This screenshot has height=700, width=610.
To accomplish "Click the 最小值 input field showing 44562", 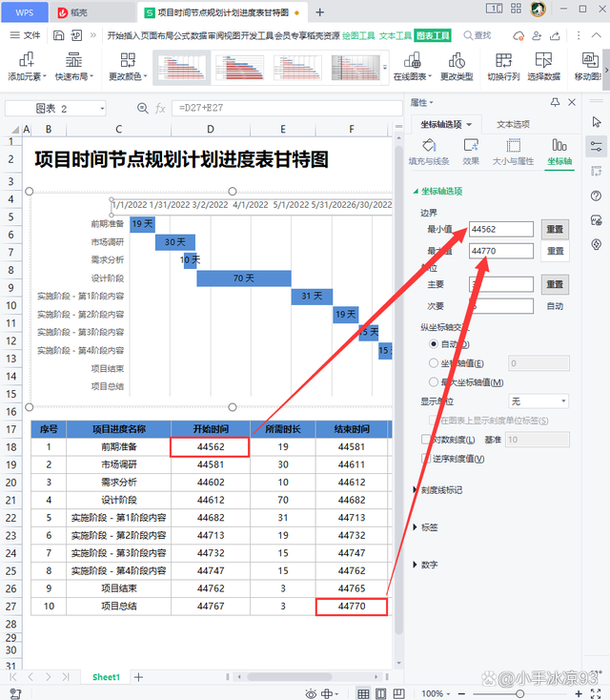I will click(x=500, y=229).
